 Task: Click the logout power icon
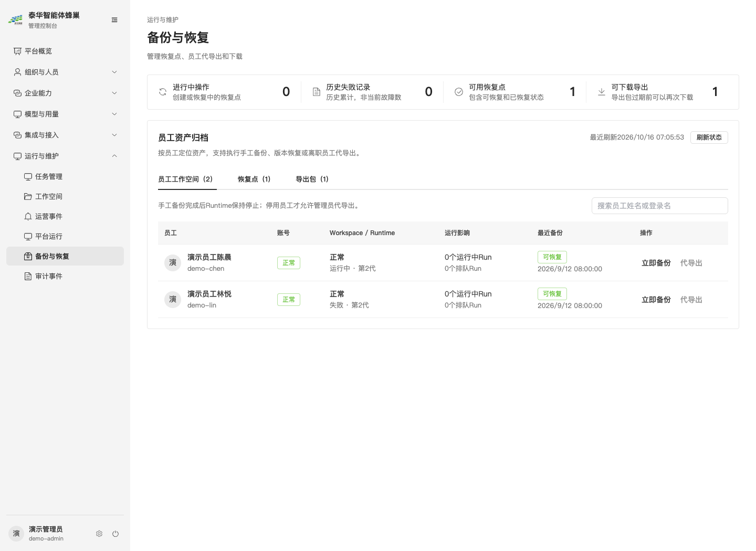[115, 534]
